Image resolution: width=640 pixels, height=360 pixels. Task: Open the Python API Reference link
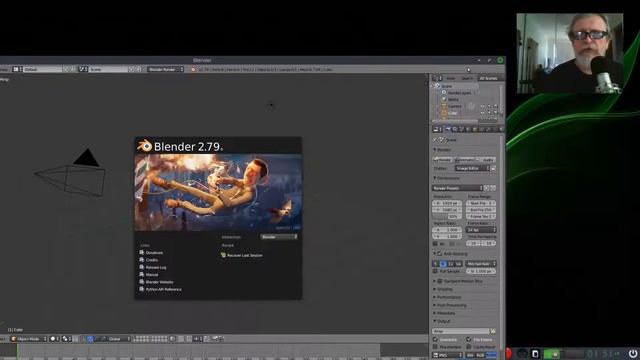click(x=163, y=289)
